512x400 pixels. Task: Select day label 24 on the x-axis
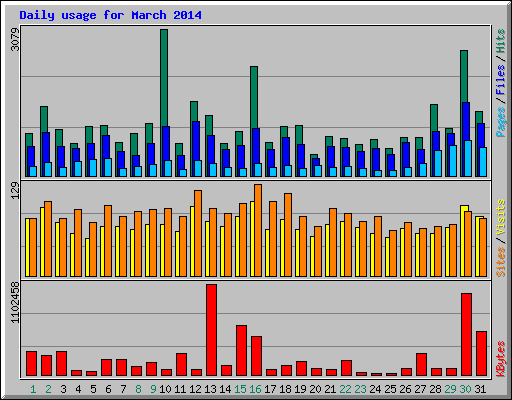(375, 389)
